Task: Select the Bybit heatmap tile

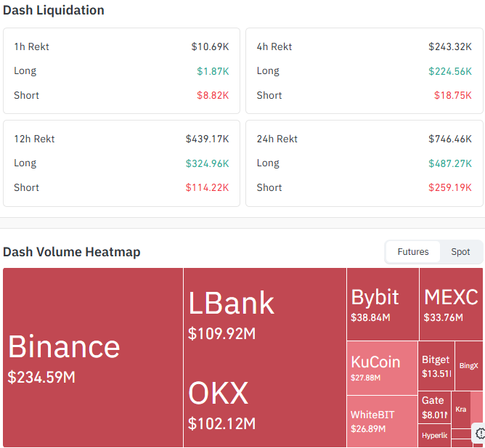Action: pyautogui.click(x=383, y=304)
